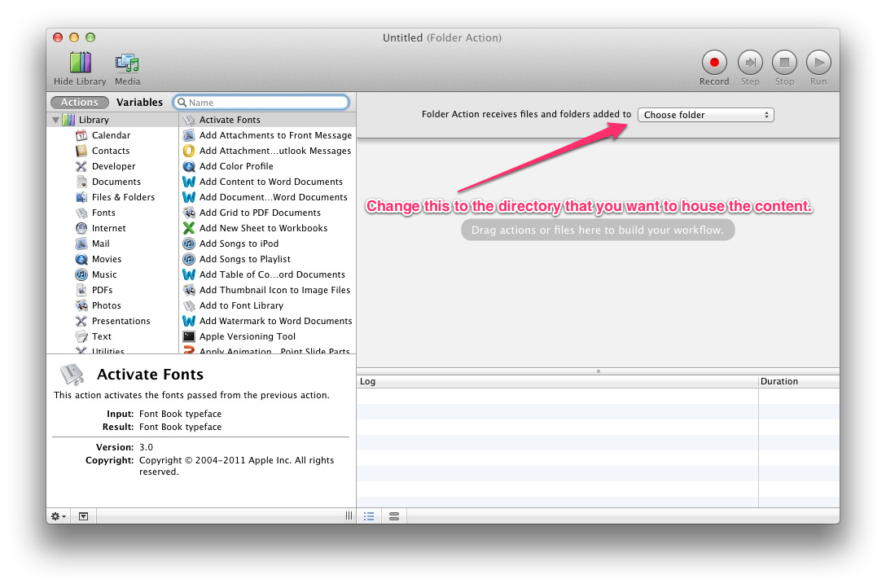Open the Choose folder dropdown

pyautogui.click(x=706, y=115)
